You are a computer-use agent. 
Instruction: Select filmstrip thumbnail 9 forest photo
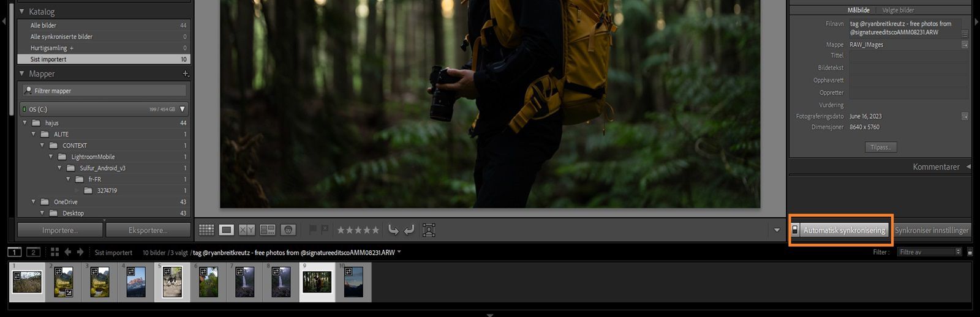click(x=317, y=282)
